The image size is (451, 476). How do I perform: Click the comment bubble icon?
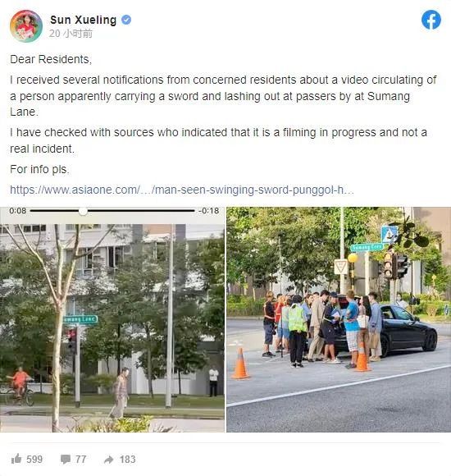[66, 460]
